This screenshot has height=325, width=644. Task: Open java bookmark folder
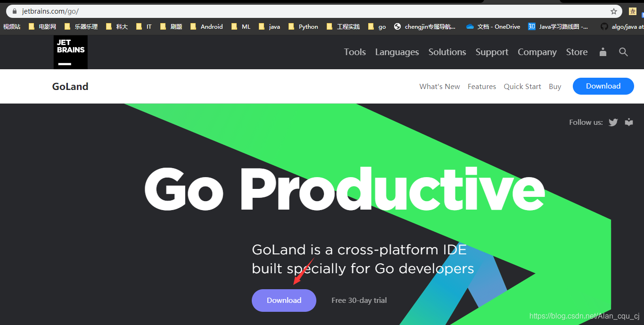pyautogui.click(x=269, y=27)
